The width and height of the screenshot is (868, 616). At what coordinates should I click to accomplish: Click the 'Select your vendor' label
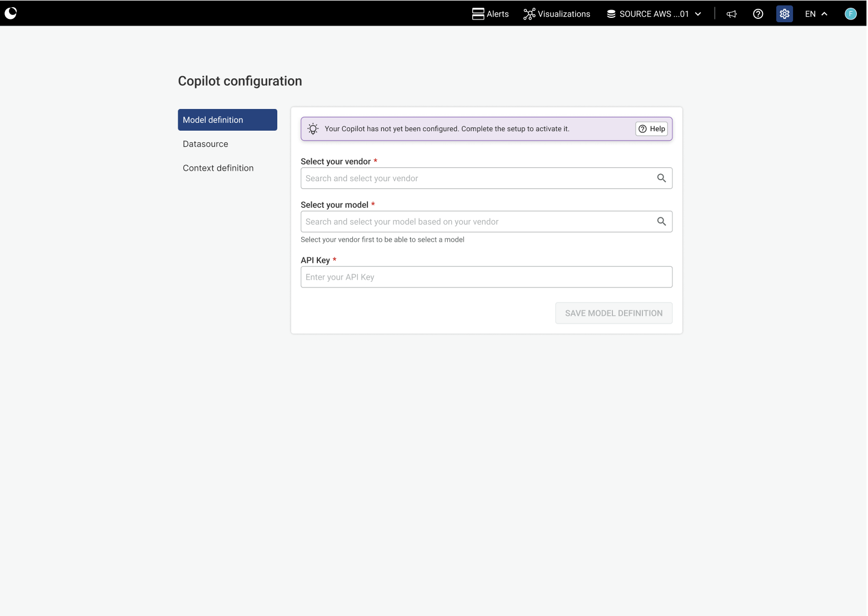coord(336,161)
